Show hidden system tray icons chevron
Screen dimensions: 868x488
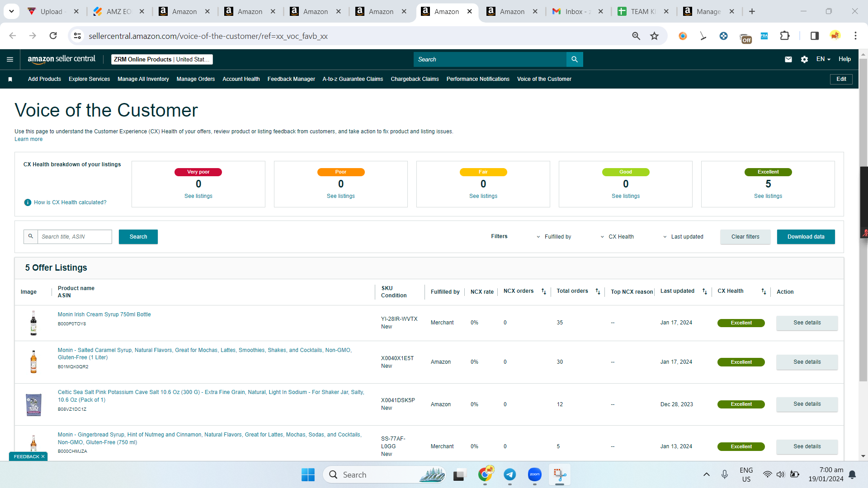coord(706,474)
